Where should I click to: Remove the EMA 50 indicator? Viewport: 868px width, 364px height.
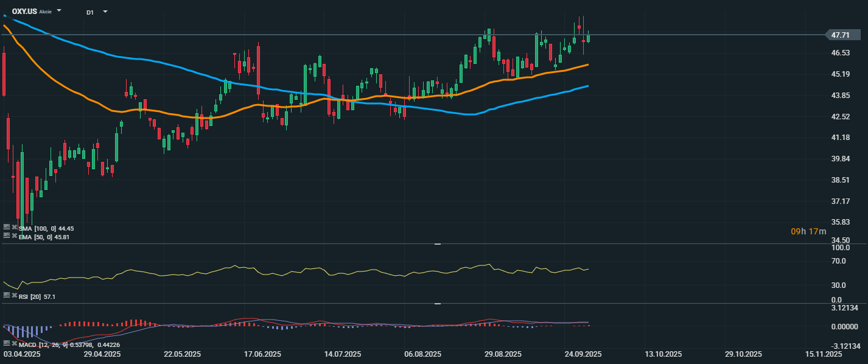[x=14, y=236]
